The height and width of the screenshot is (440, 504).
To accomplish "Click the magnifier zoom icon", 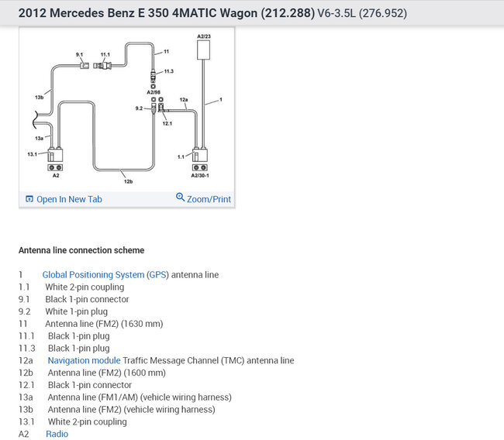I will [x=180, y=197].
